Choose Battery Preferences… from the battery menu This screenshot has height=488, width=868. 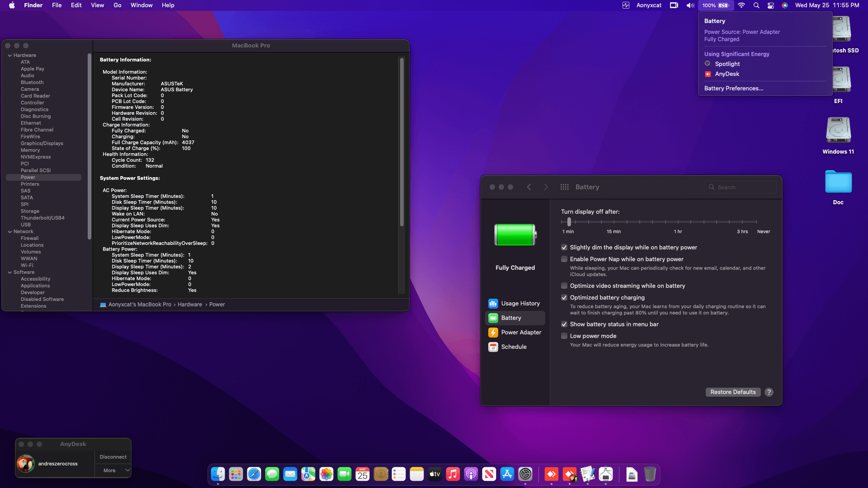tap(734, 89)
